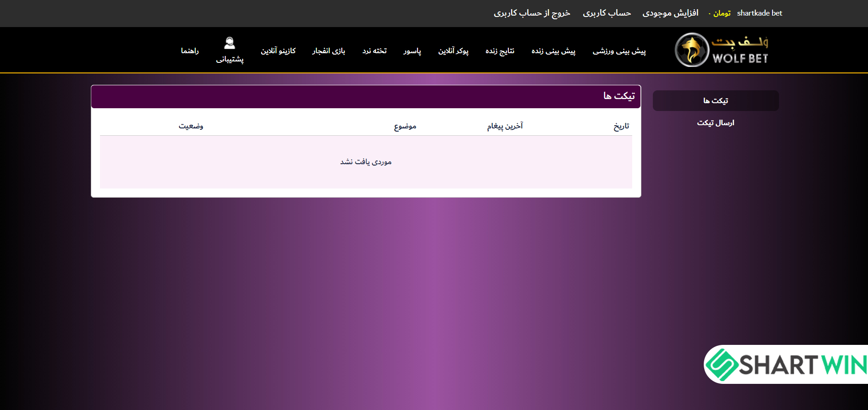The height and width of the screenshot is (410, 868).
Task: Click the تومان balance label
Action: [722, 13]
